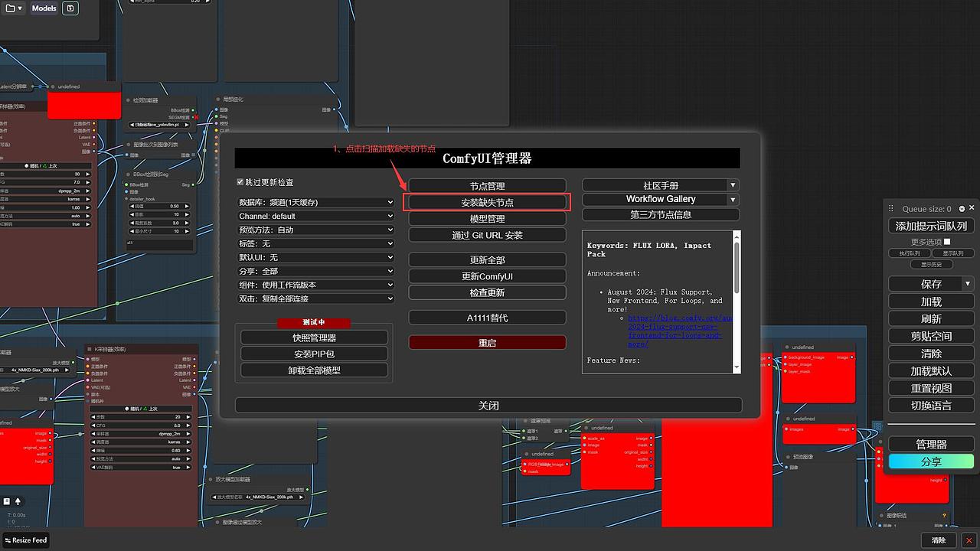Click 卸载全部模型 button
The image size is (980, 551).
314,370
